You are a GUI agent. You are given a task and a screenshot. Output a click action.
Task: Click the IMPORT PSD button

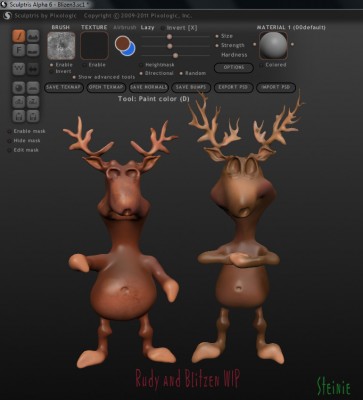click(x=276, y=87)
